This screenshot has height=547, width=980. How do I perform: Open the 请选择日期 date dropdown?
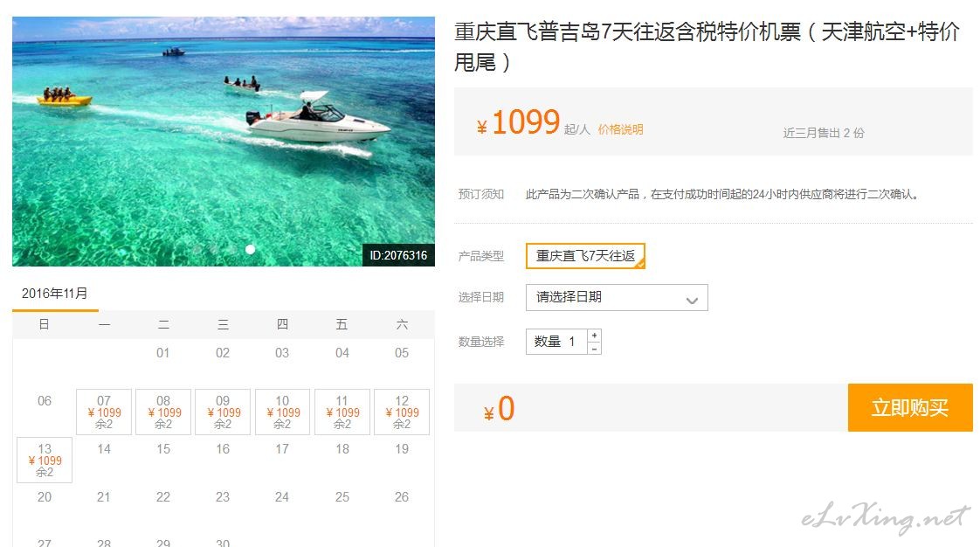tap(617, 298)
